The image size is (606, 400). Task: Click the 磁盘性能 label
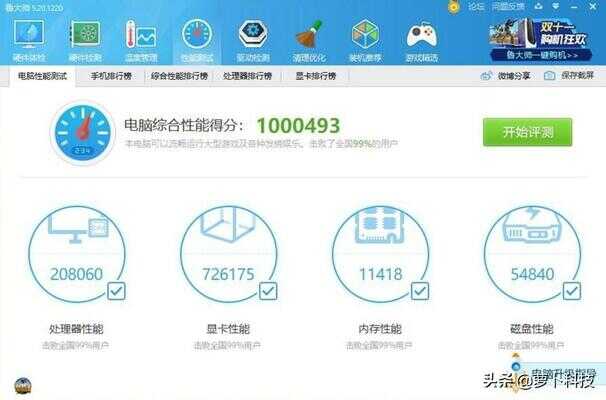[x=532, y=329]
